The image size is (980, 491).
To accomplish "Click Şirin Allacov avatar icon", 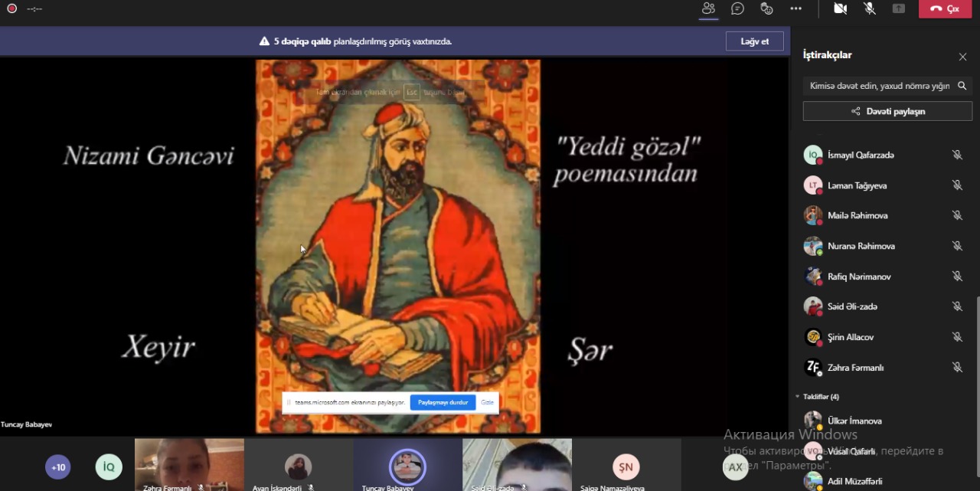I will pyautogui.click(x=813, y=337).
